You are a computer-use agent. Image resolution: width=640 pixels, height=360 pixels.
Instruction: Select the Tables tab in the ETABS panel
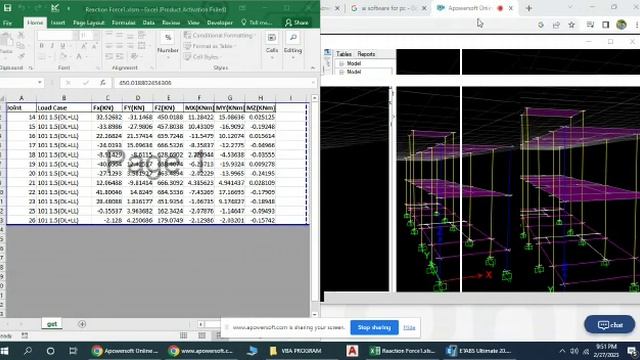[x=344, y=54]
